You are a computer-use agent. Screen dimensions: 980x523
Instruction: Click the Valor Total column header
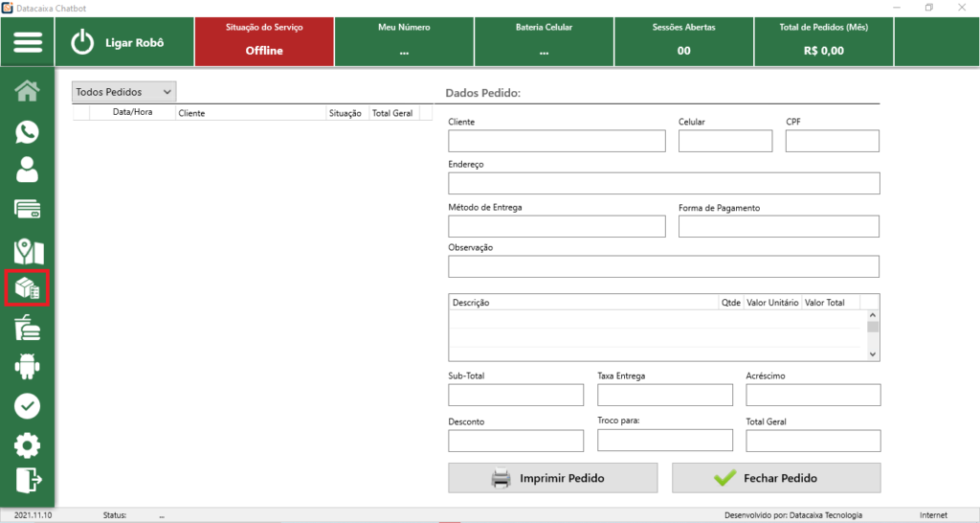tap(831, 302)
